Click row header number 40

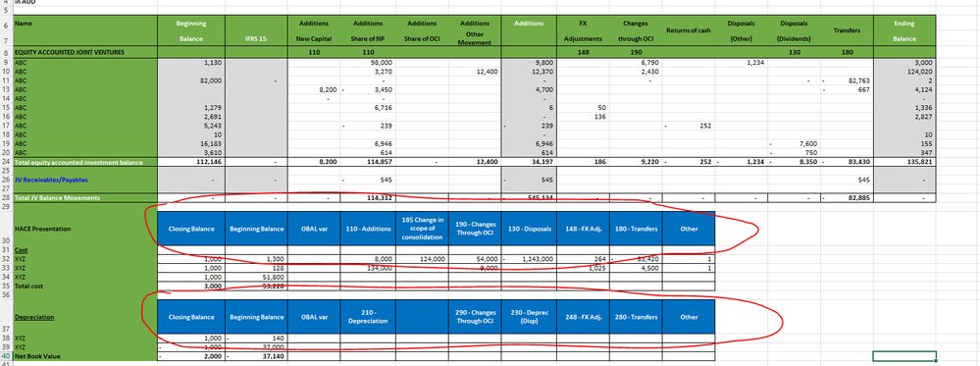(6, 356)
